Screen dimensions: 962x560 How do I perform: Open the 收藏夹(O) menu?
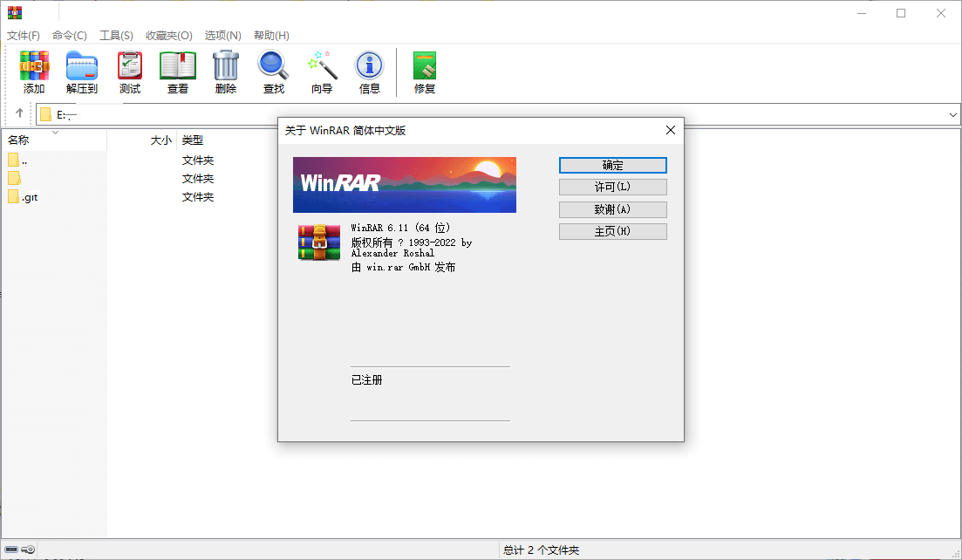click(168, 36)
